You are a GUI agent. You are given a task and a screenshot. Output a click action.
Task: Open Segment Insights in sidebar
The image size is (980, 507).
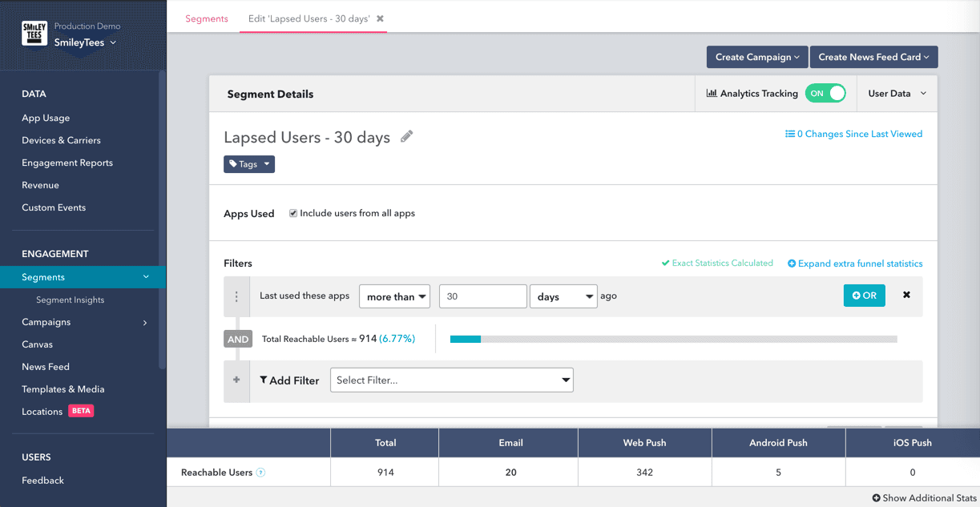71,300
